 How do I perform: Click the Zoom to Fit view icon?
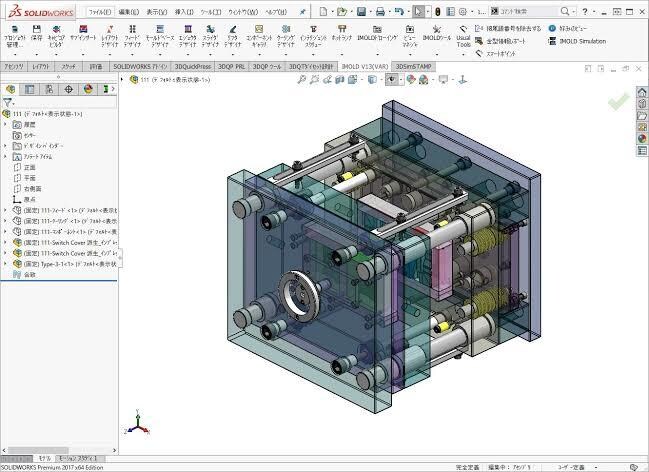click(x=302, y=79)
